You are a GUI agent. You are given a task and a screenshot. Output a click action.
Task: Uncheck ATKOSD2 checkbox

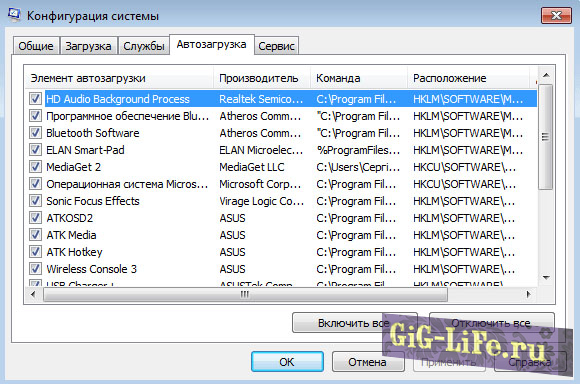pos(35,218)
